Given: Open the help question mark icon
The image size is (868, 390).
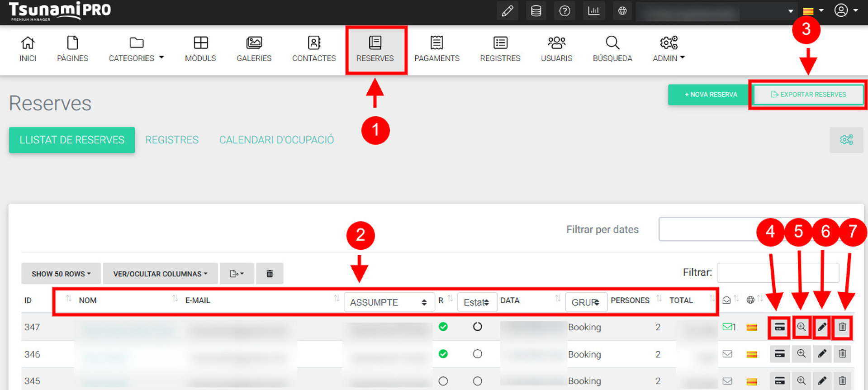Looking at the screenshot, I should pos(564,11).
